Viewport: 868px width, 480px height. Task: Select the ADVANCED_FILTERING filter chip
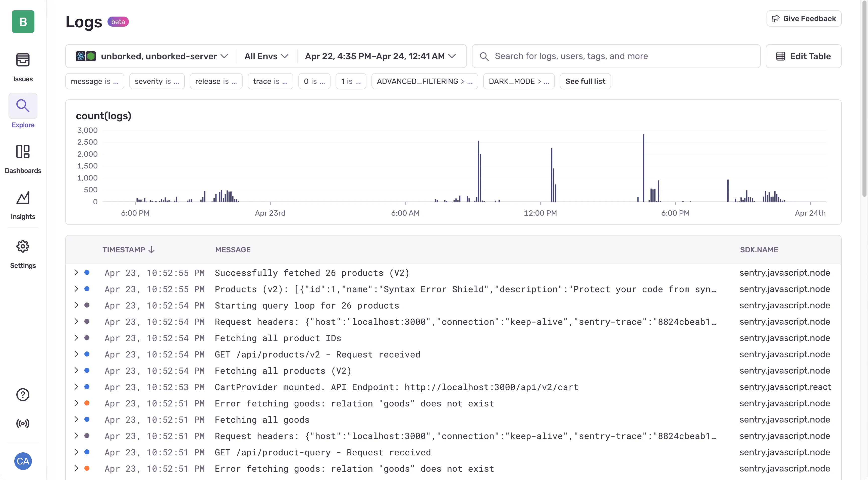click(424, 81)
